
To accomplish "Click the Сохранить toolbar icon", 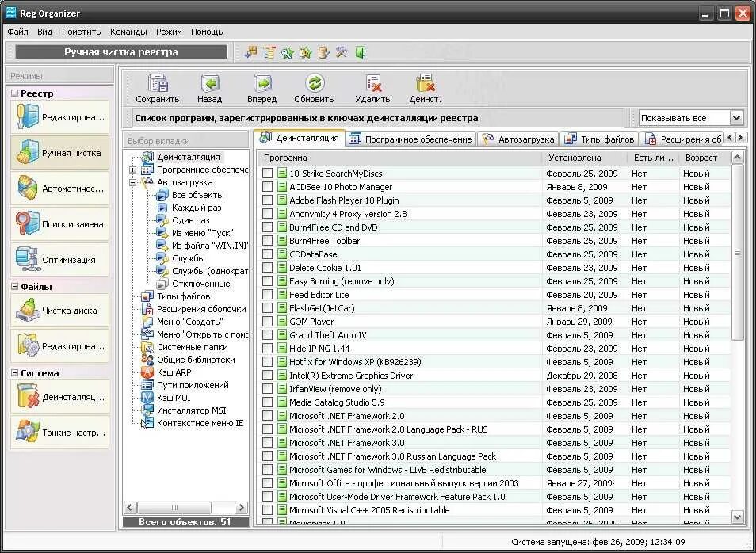I will [157, 89].
